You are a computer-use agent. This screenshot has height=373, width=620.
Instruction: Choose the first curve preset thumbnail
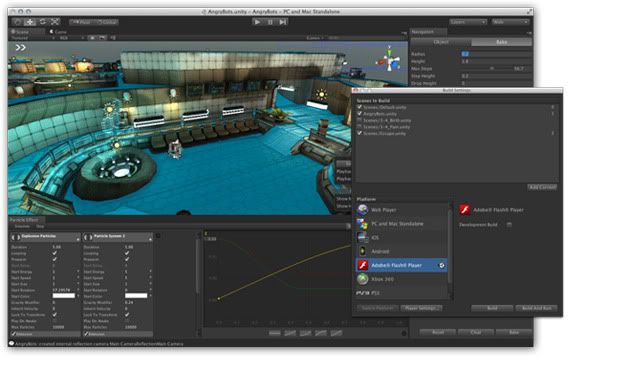(x=274, y=333)
